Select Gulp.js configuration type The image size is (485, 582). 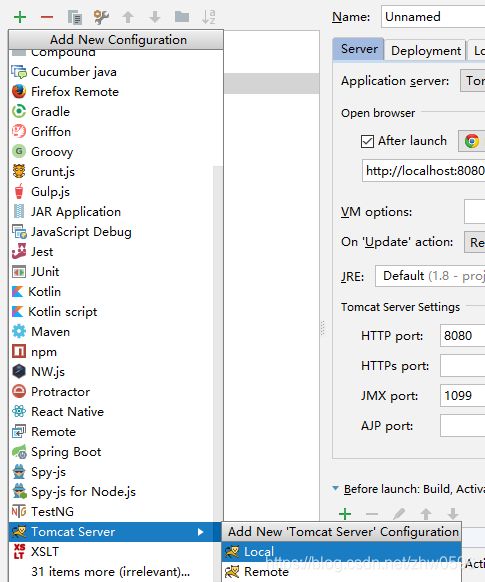point(111,192)
